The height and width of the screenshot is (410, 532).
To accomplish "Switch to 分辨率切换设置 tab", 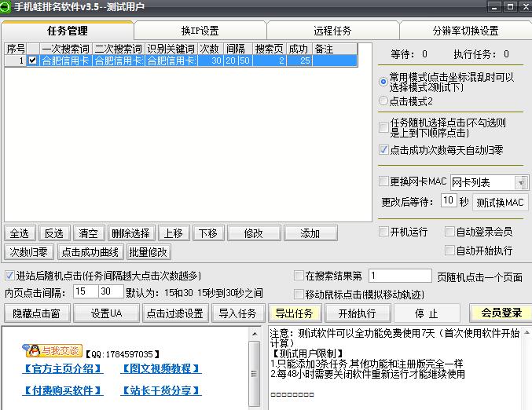I will coord(465,31).
